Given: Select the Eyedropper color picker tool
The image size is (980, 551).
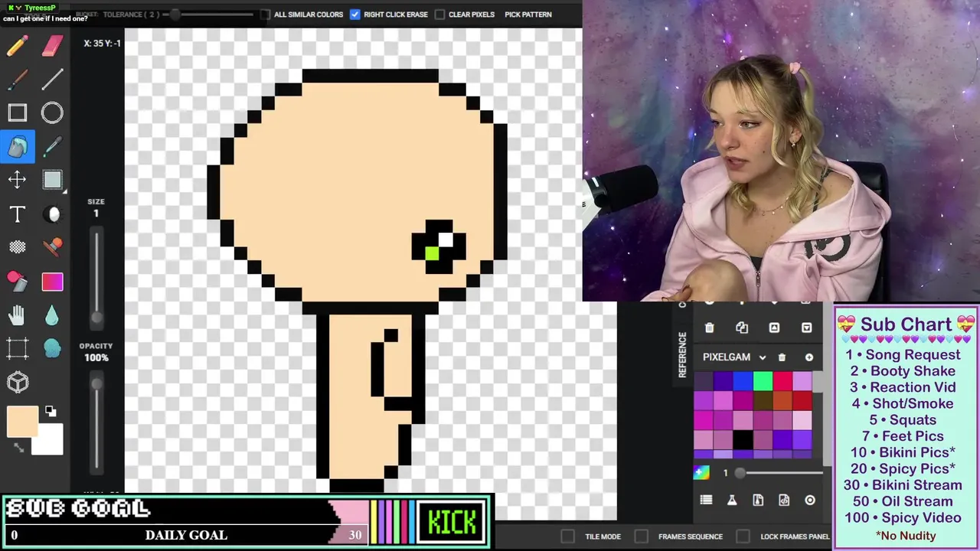Looking at the screenshot, I should (52, 146).
